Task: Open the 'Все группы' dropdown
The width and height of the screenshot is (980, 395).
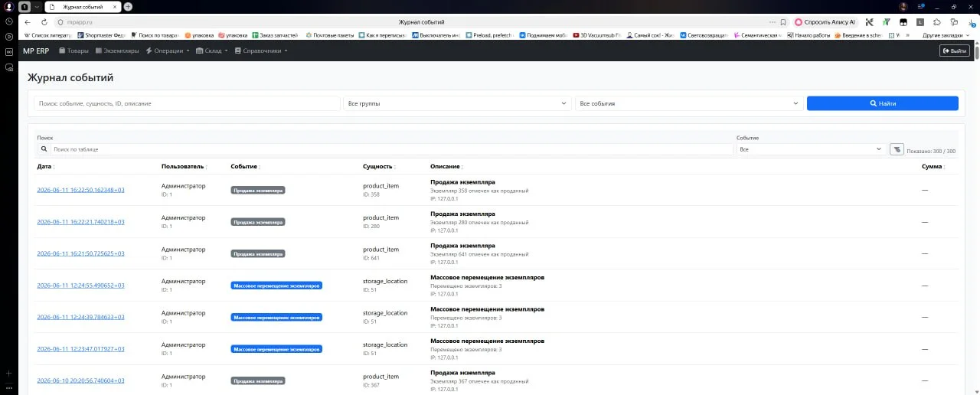Action: (x=457, y=103)
